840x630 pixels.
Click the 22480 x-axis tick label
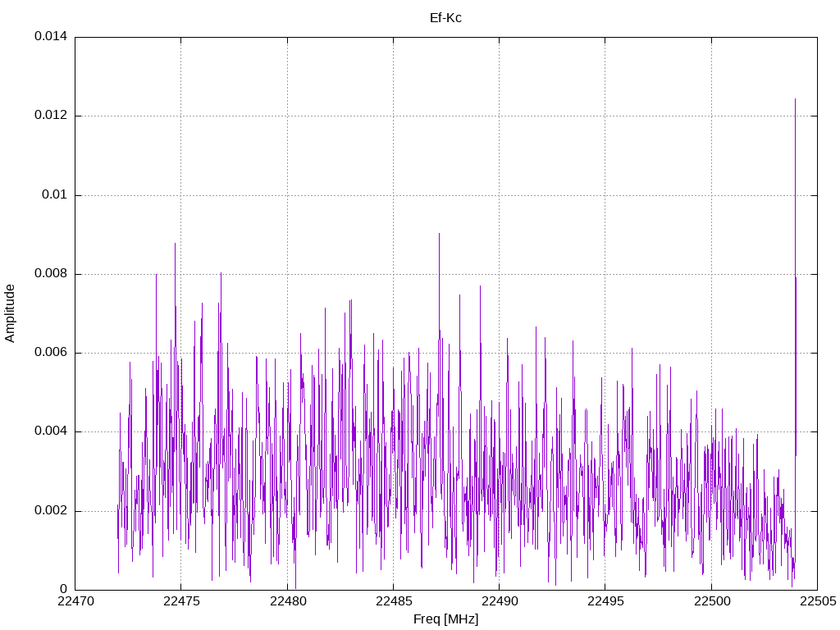(286, 602)
